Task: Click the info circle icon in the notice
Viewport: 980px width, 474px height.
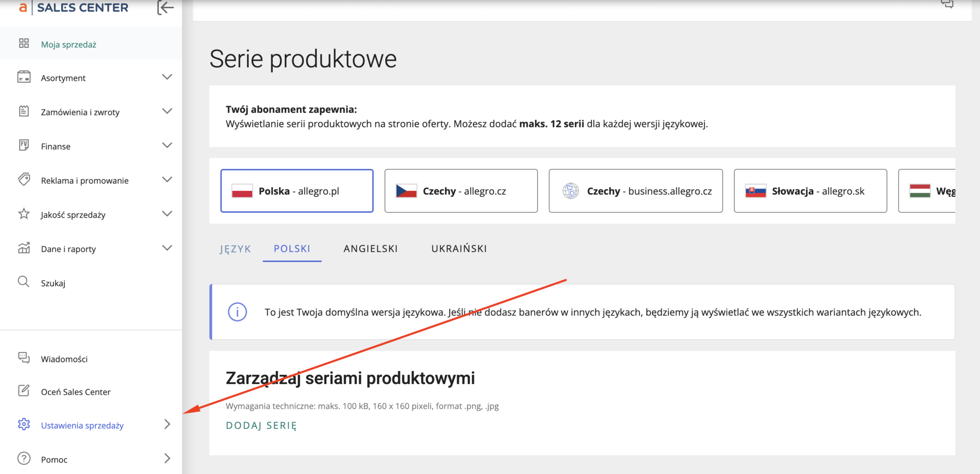Action: [x=237, y=312]
